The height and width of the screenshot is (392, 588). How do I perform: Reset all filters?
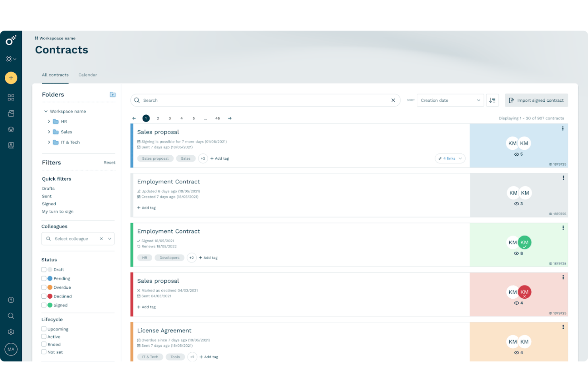click(x=110, y=162)
